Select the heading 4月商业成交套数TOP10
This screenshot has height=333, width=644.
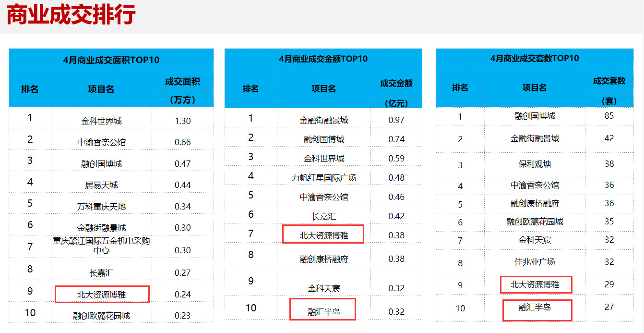click(x=535, y=58)
